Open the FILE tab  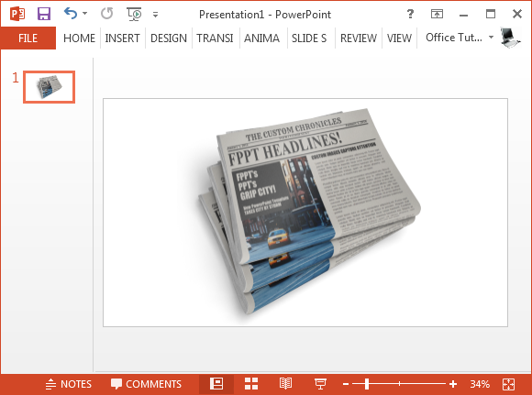(28, 38)
